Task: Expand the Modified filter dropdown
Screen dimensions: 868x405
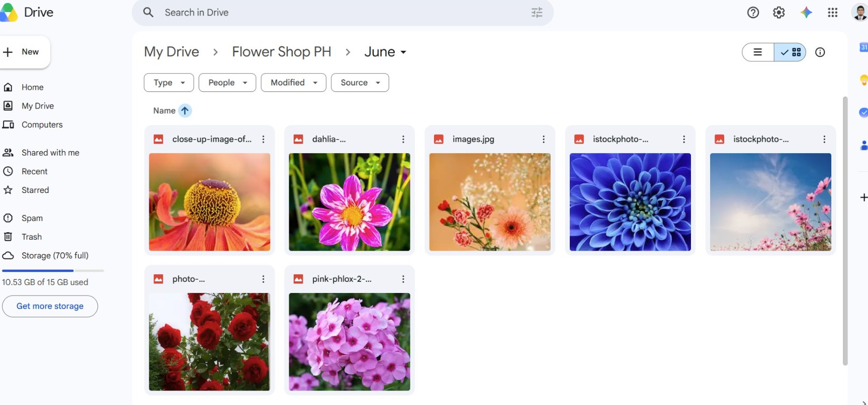Action: tap(294, 82)
